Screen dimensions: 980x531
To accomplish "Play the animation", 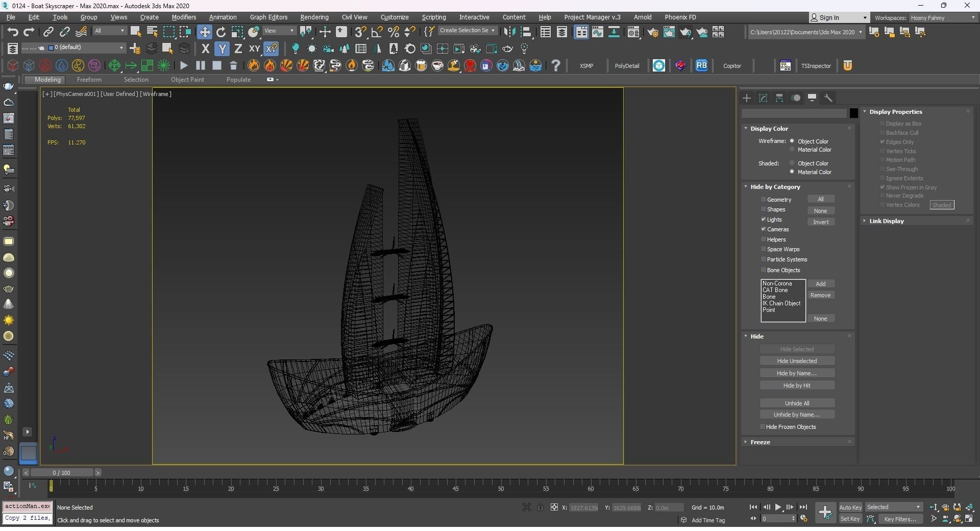I will [x=778, y=507].
